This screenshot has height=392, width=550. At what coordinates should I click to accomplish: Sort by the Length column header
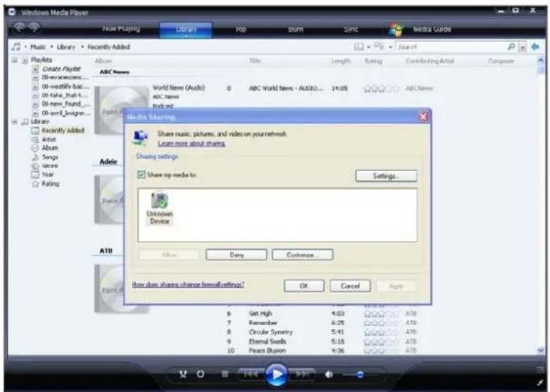[x=341, y=61]
